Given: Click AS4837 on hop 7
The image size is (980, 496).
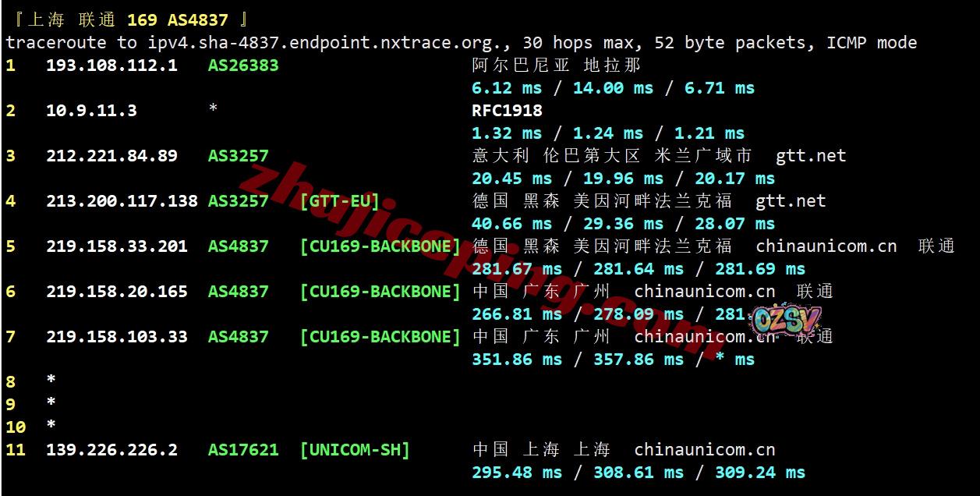Looking at the screenshot, I should pyautogui.click(x=239, y=337).
